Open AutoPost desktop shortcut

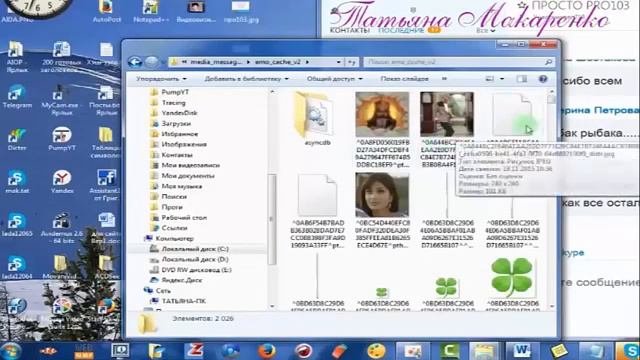[107, 11]
